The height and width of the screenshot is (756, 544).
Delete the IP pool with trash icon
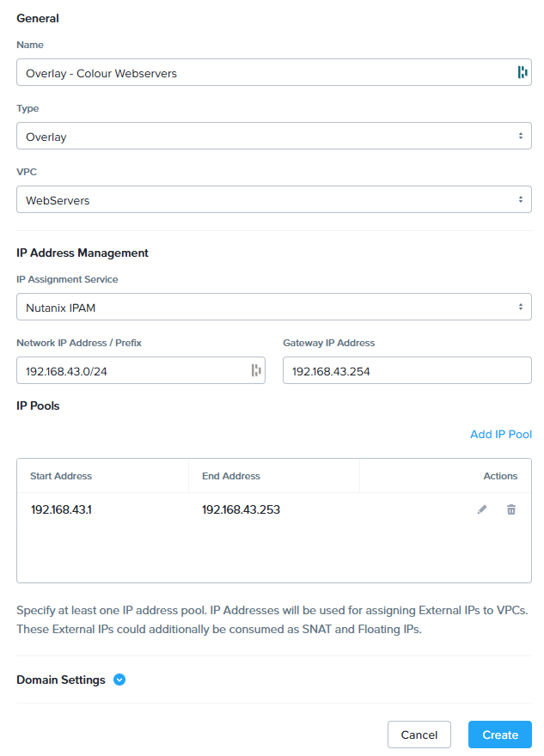click(x=511, y=509)
